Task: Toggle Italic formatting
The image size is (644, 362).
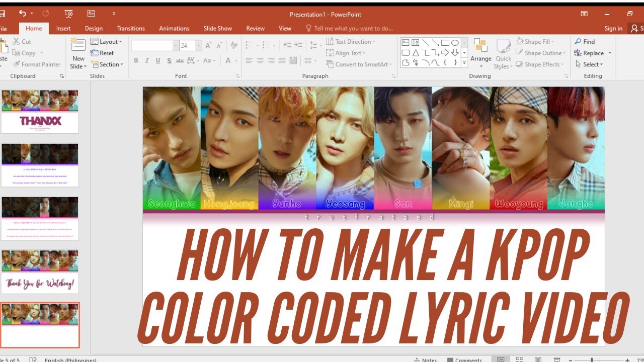Action: click(147, 61)
